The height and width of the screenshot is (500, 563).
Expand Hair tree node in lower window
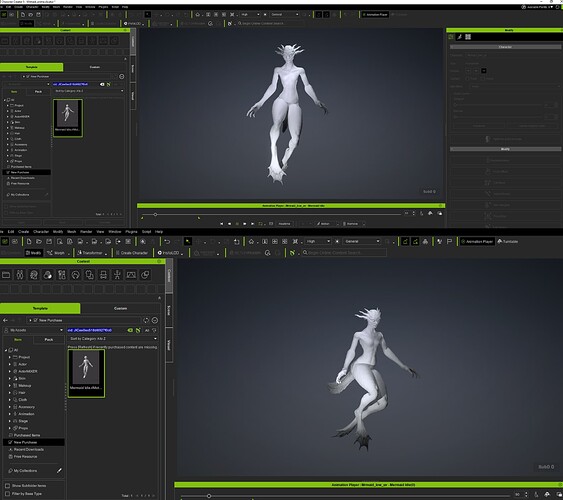(x=10, y=393)
